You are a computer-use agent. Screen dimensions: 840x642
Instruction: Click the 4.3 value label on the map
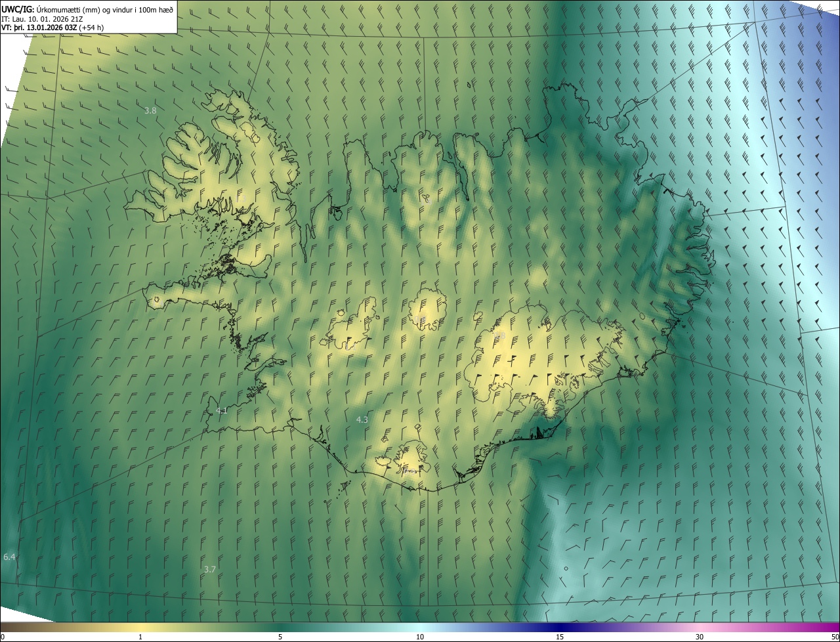362,419
